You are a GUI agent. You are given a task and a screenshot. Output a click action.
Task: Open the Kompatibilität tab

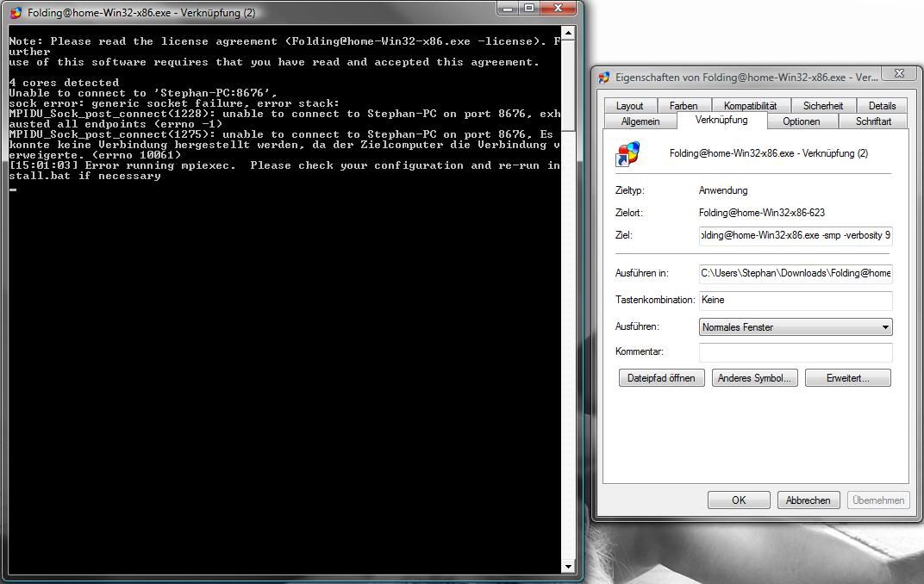coord(750,105)
